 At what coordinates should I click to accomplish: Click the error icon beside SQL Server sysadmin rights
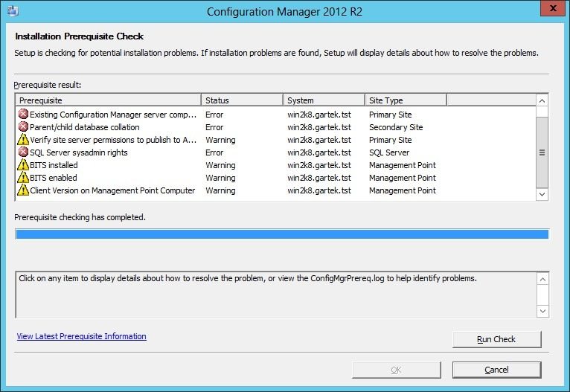pos(23,152)
